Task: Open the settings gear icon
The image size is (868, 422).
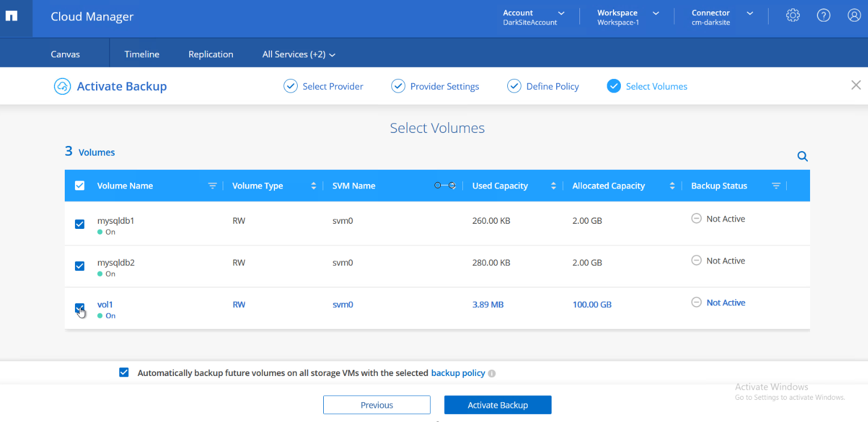Action: click(792, 15)
